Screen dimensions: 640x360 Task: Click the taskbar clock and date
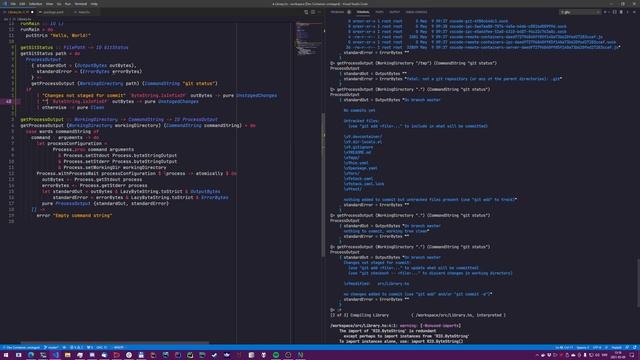(x=618, y=355)
